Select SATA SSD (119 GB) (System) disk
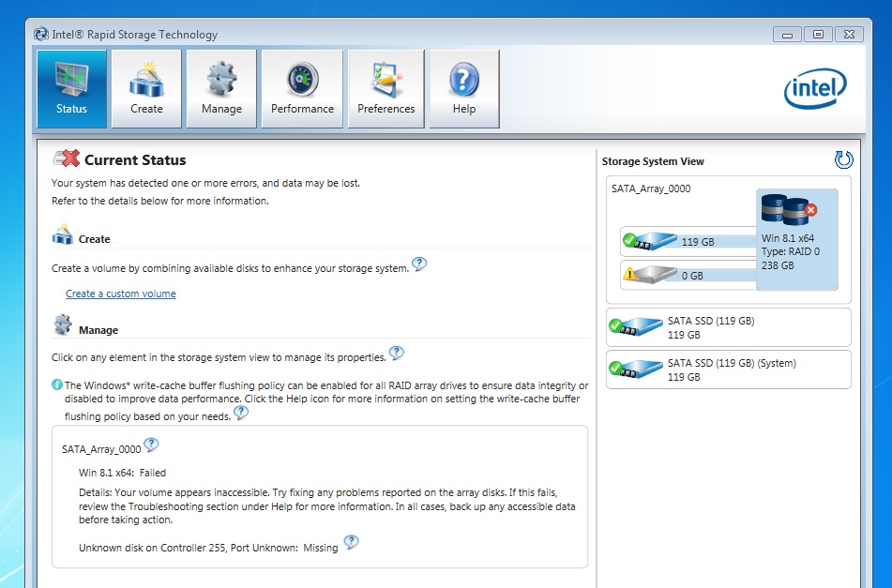The image size is (892, 588). (x=729, y=369)
